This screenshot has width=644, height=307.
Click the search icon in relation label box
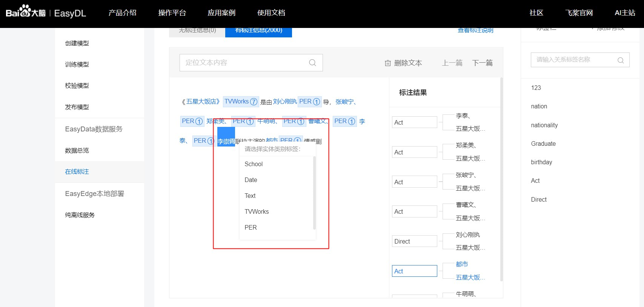coord(621,60)
